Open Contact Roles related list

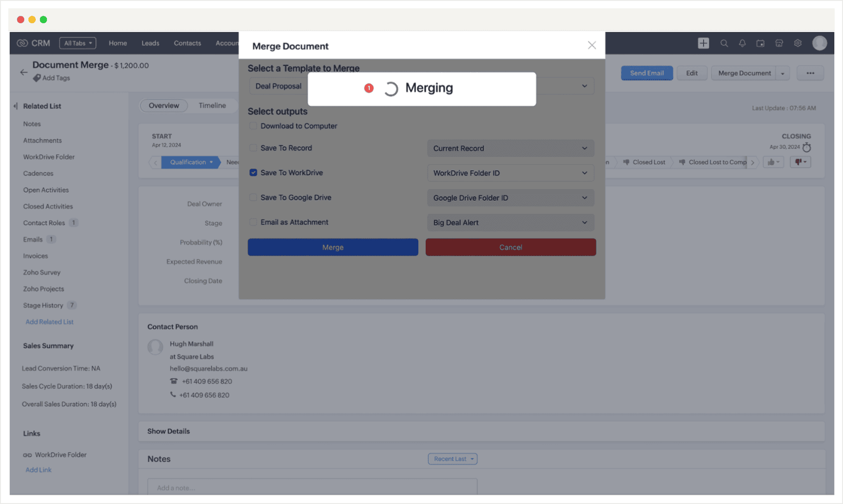44,223
